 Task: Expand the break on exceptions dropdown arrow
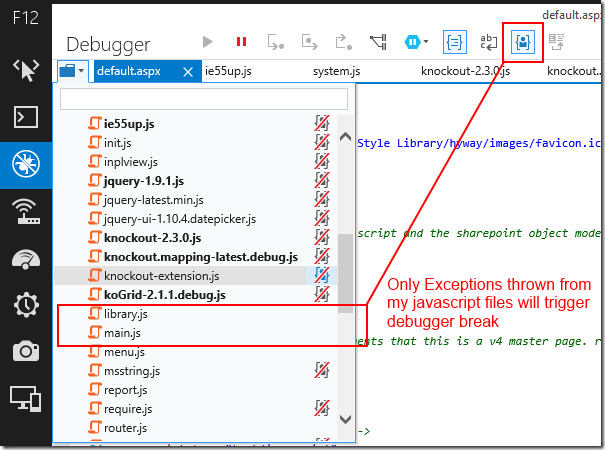tap(426, 42)
